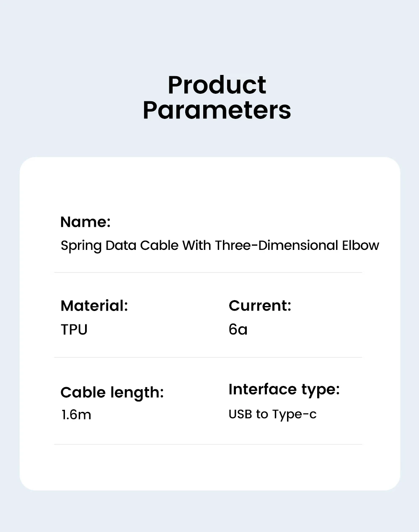Click "Type-c" in the interface value

coord(294,414)
